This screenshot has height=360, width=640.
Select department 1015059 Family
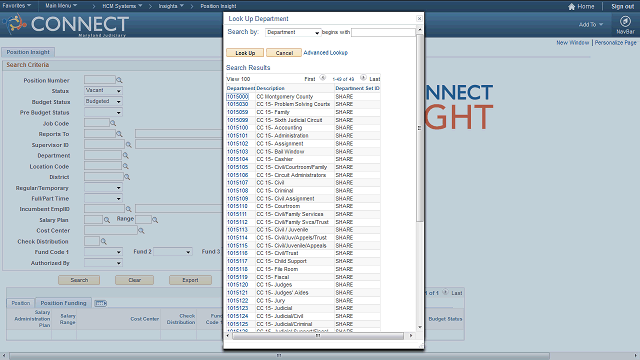237,112
